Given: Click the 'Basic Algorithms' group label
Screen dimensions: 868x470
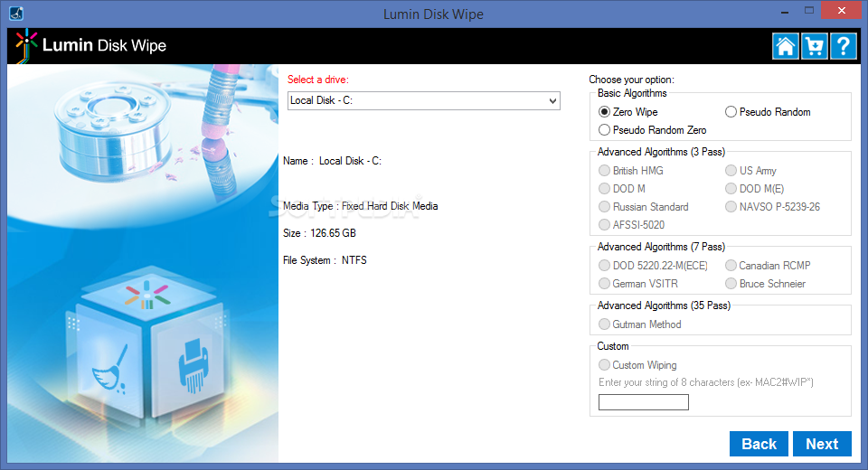Looking at the screenshot, I should (x=632, y=93).
